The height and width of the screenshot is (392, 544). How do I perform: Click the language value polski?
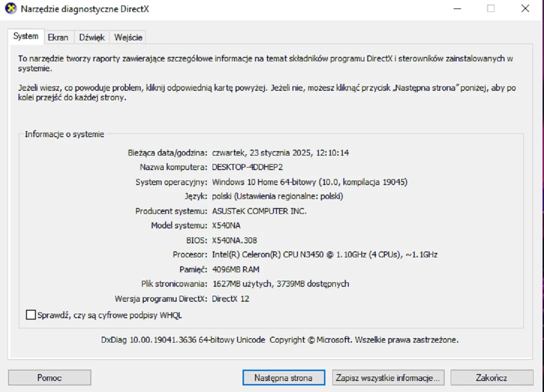coord(277,196)
